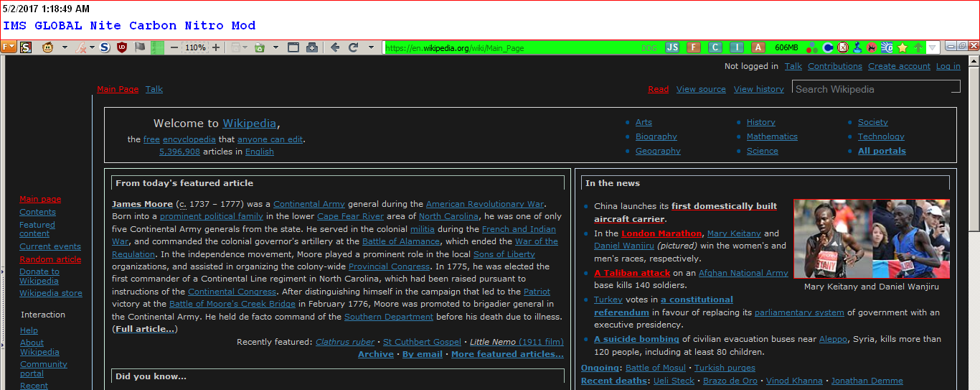Open the All portals link
This screenshot has height=390, width=980.
(x=882, y=151)
